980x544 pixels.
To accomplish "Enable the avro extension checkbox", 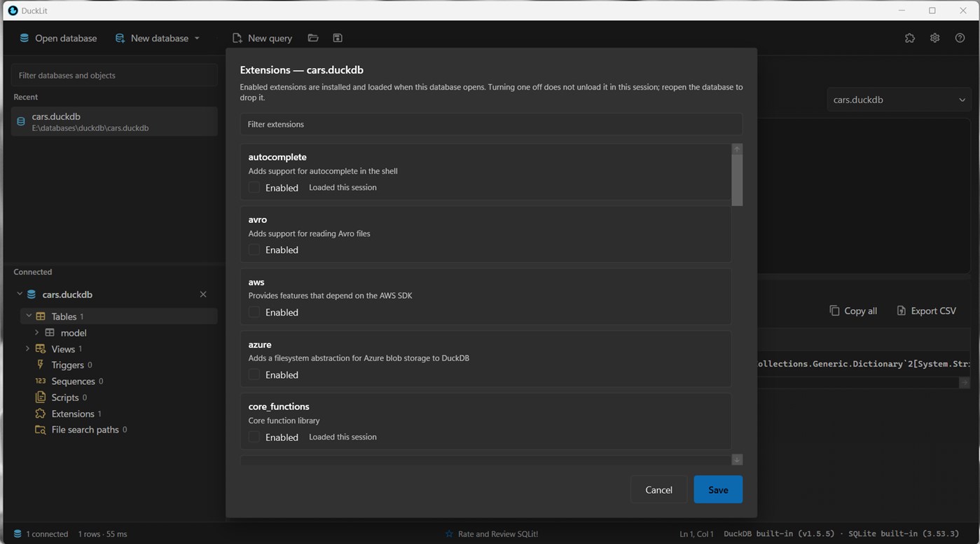I will click(x=254, y=250).
